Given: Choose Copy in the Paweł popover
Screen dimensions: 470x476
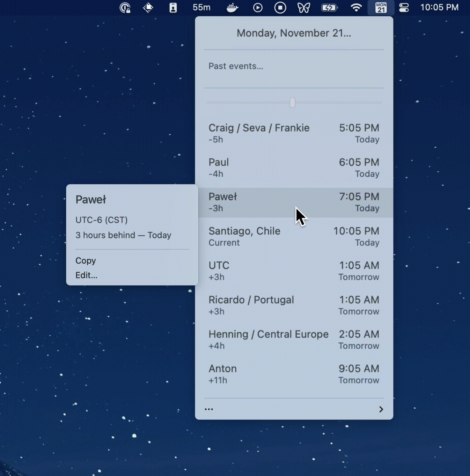Looking at the screenshot, I should coord(86,261).
